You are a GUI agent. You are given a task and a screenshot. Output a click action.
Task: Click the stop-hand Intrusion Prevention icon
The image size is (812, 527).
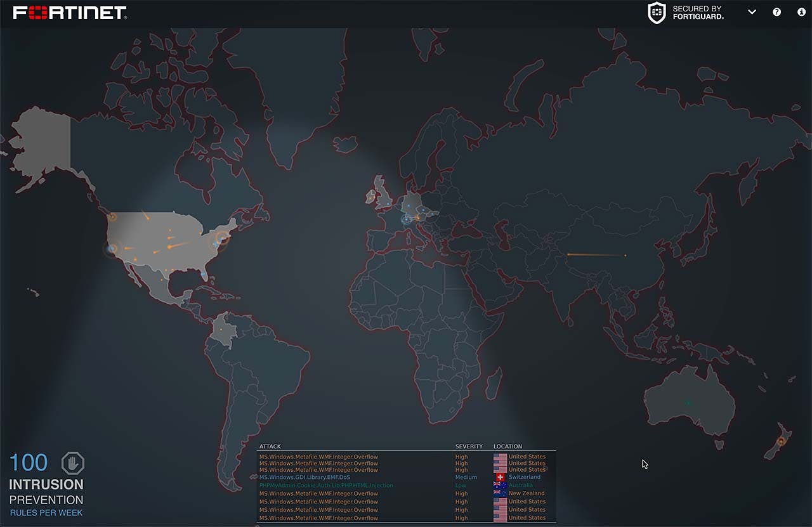[x=73, y=463]
